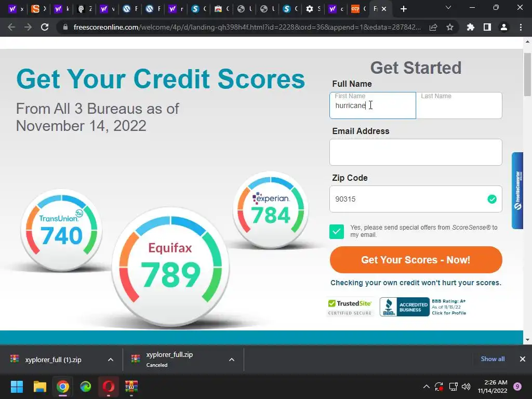Show all downloads
The height and width of the screenshot is (399, 532).
493,359
